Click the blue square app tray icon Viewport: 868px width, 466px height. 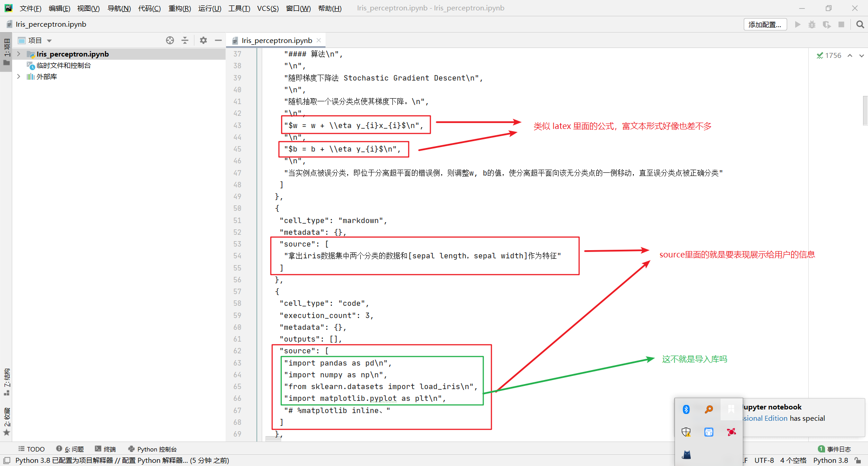click(709, 432)
